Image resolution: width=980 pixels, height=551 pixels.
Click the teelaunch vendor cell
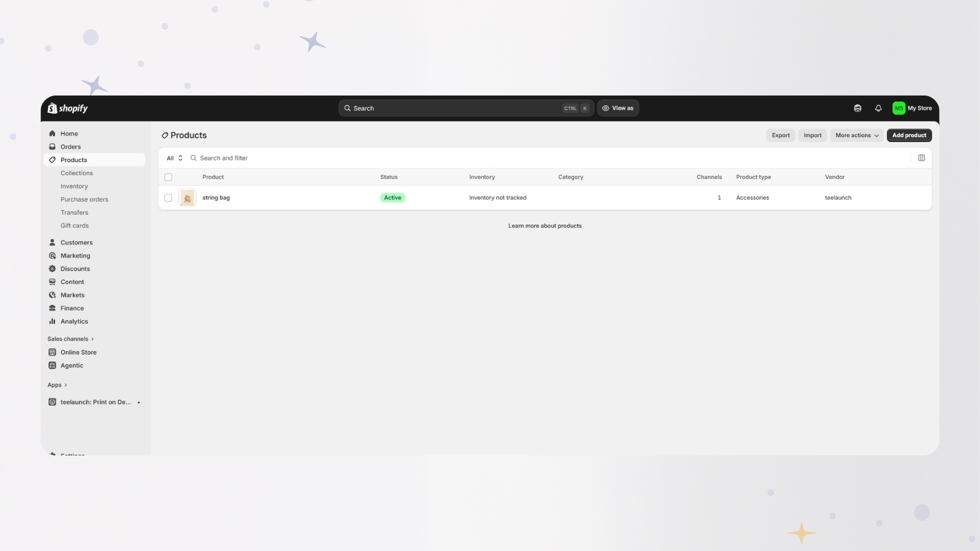point(838,198)
